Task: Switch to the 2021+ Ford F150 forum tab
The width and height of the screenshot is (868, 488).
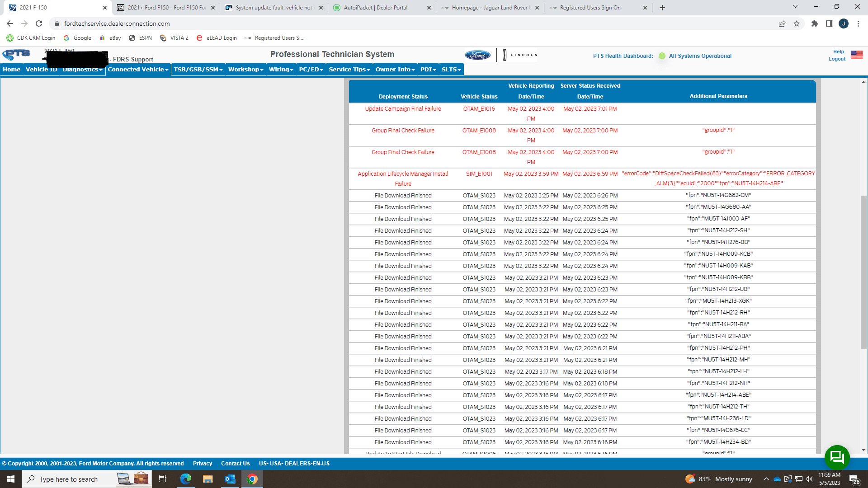Action: tap(166, 8)
